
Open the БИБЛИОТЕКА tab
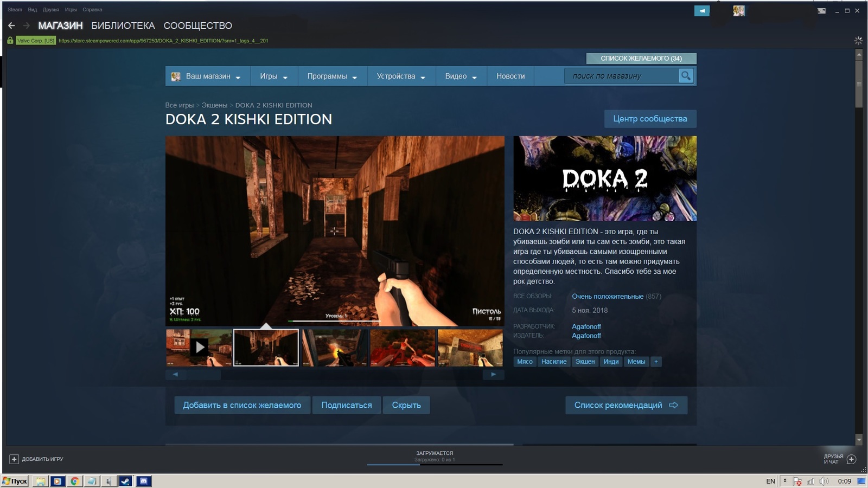[x=123, y=25]
